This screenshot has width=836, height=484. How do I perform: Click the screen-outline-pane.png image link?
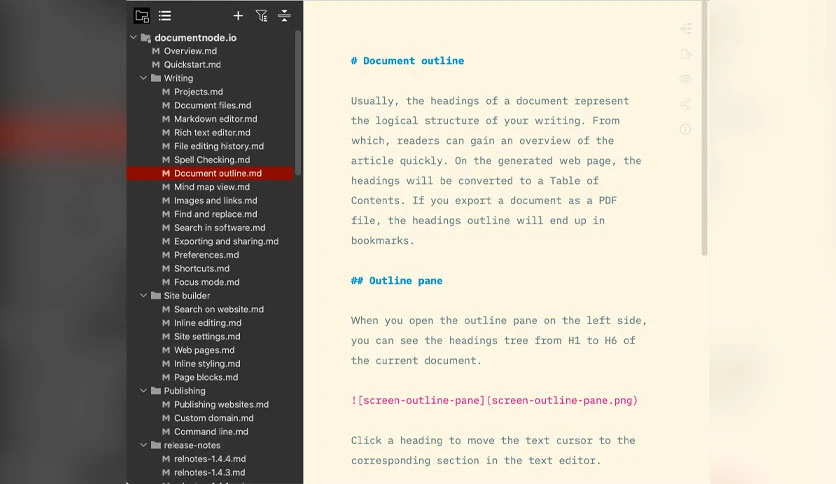tap(494, 400)
